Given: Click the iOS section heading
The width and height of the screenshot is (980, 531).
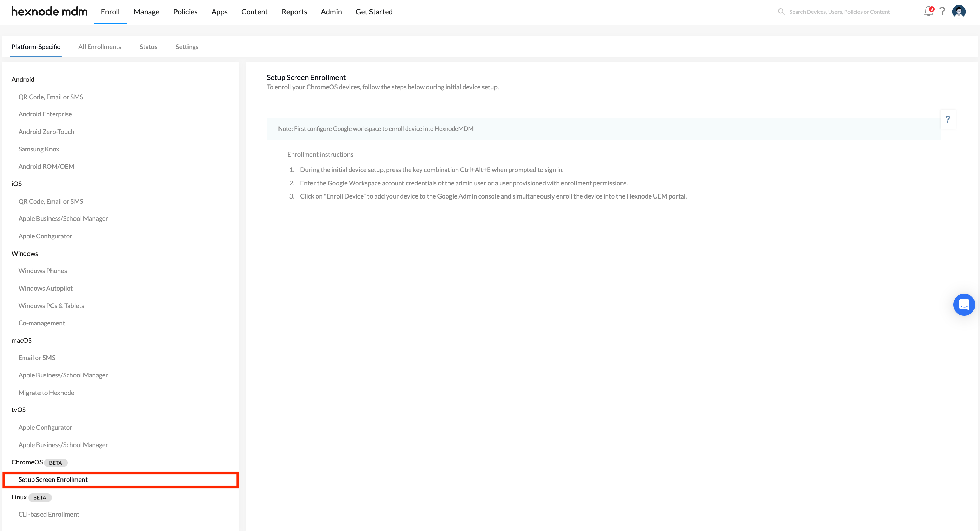Looking at the screenshot, I should 17,183.
